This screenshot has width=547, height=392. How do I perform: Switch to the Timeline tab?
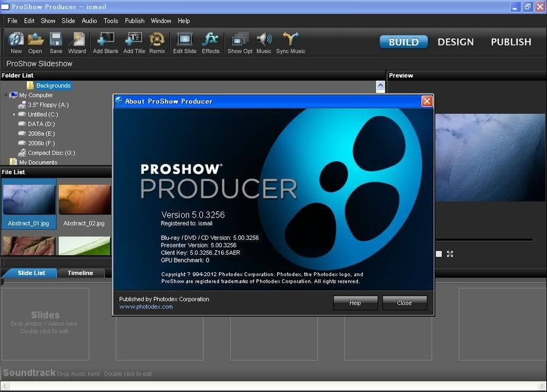pos(81,273)
